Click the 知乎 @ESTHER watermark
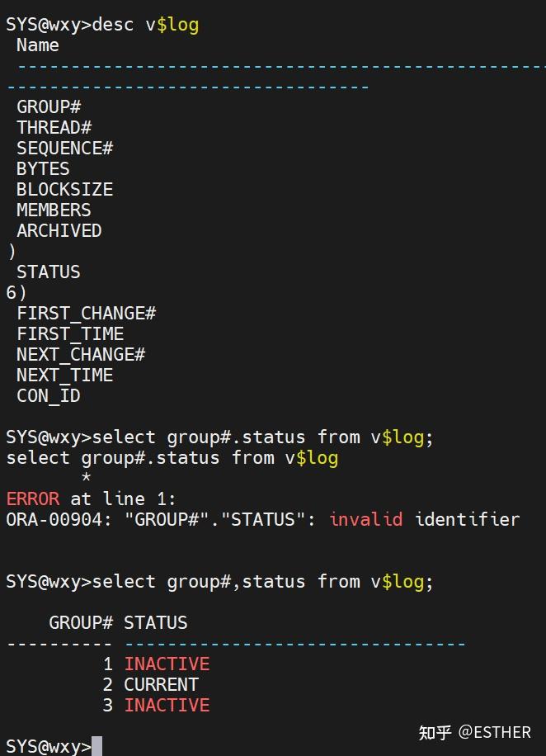 pos(474,732)
